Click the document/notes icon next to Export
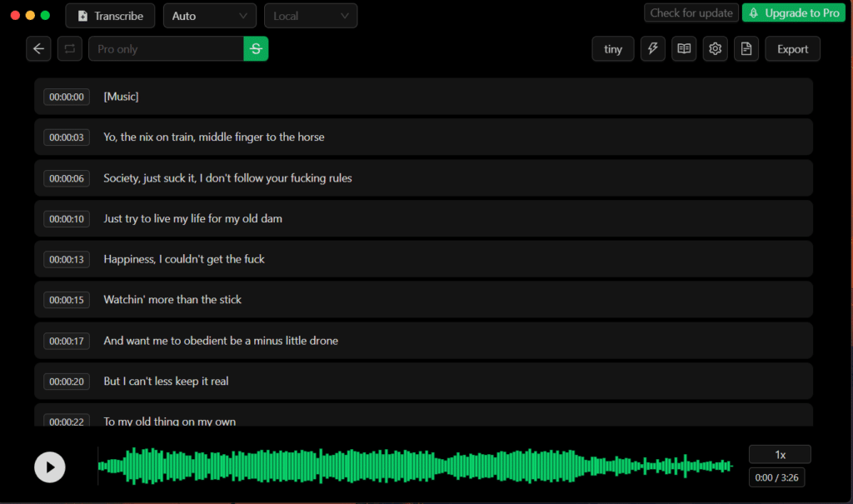The image size is (853, 504). [746, 48]
